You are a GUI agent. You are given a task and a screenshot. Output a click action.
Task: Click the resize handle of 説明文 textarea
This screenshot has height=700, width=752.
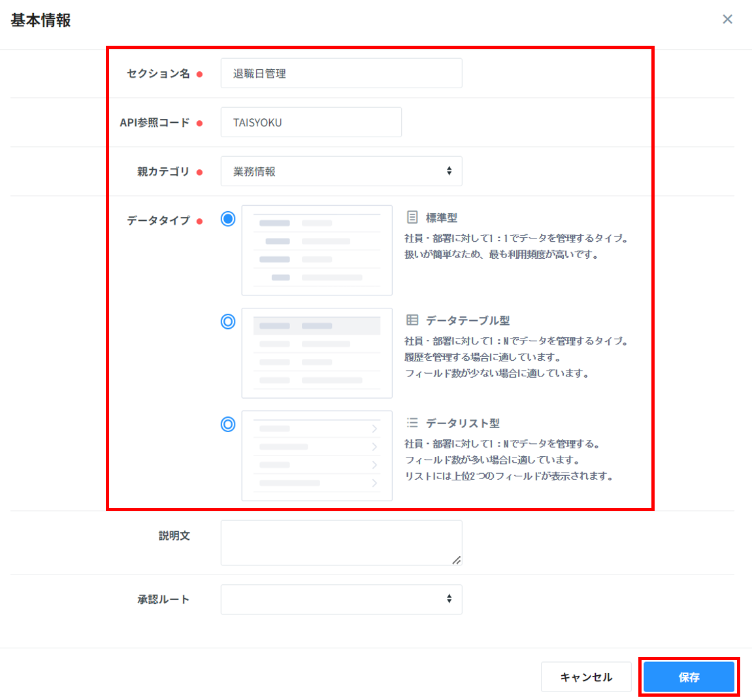pos(457,560)
